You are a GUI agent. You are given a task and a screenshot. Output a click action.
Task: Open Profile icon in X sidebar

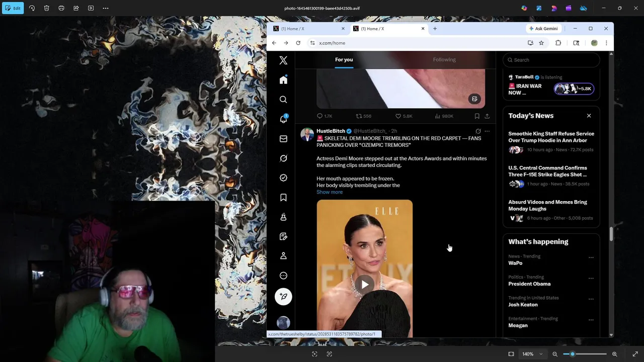[x=283, y=256]
